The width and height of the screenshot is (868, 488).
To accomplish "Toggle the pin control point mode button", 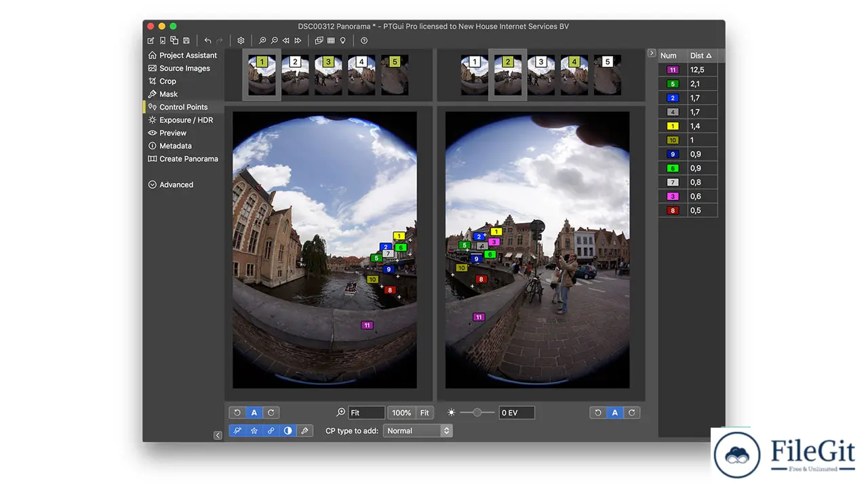I will pos(237,430).
